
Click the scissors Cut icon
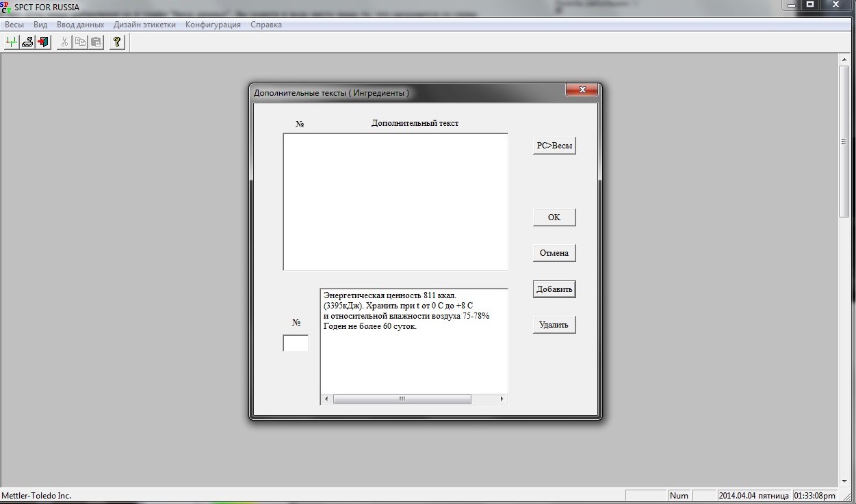[x=64, y=42]
